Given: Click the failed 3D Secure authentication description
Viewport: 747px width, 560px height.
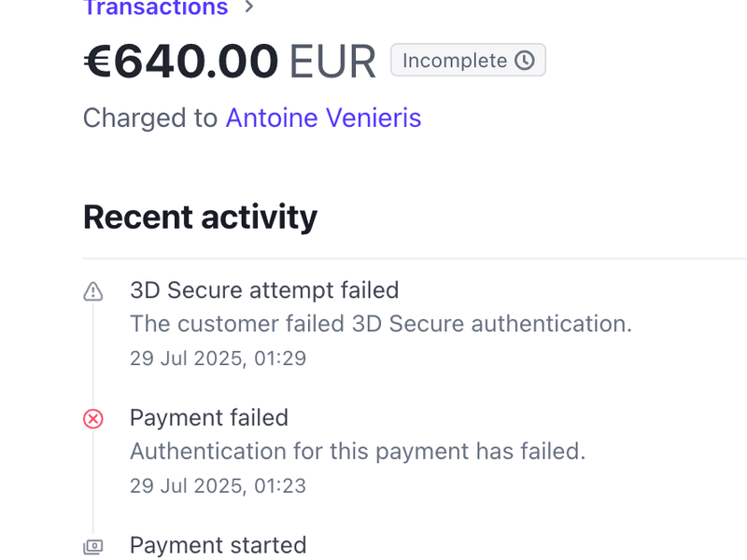Looking at the screenshot, I should 381,324.
